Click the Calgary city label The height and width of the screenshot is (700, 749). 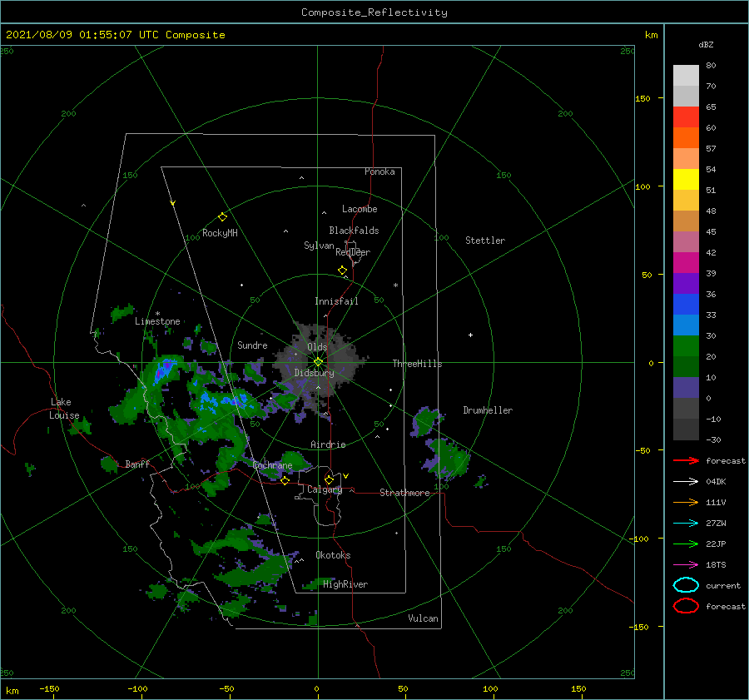325,489
